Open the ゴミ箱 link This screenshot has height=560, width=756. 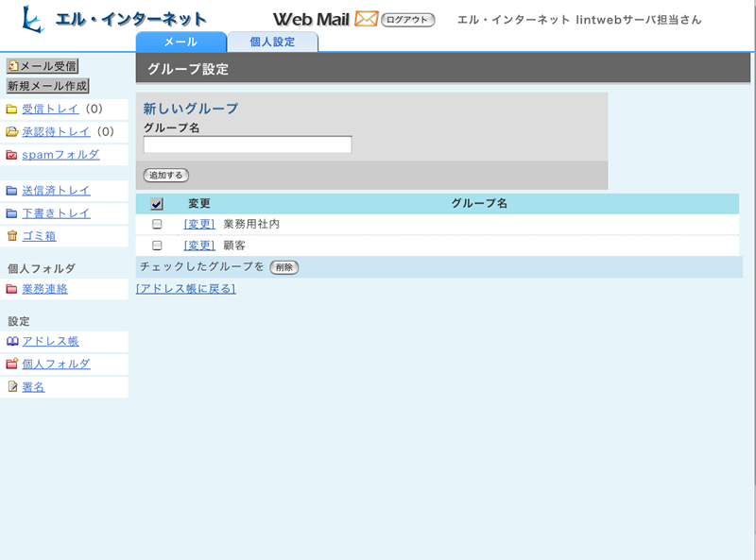39,236
